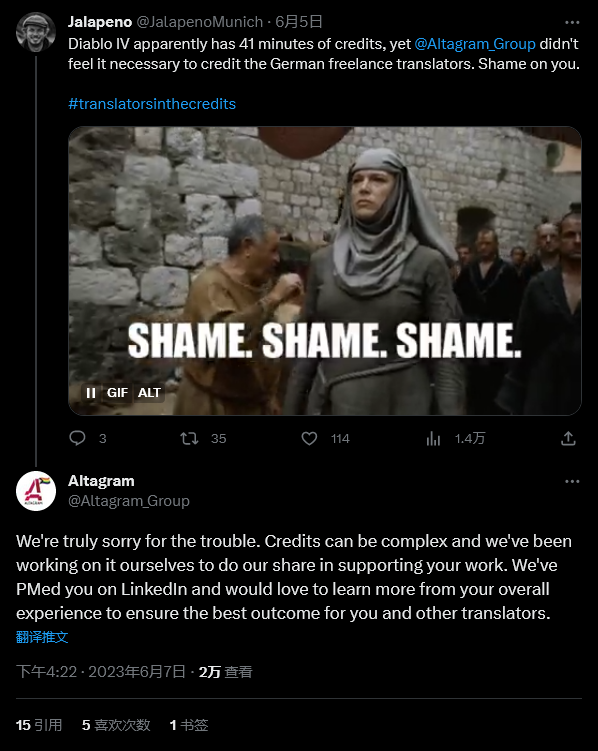Pause the GIF with the pause button
The height and width of the screenshot is (751, 598).
[90, 393]
